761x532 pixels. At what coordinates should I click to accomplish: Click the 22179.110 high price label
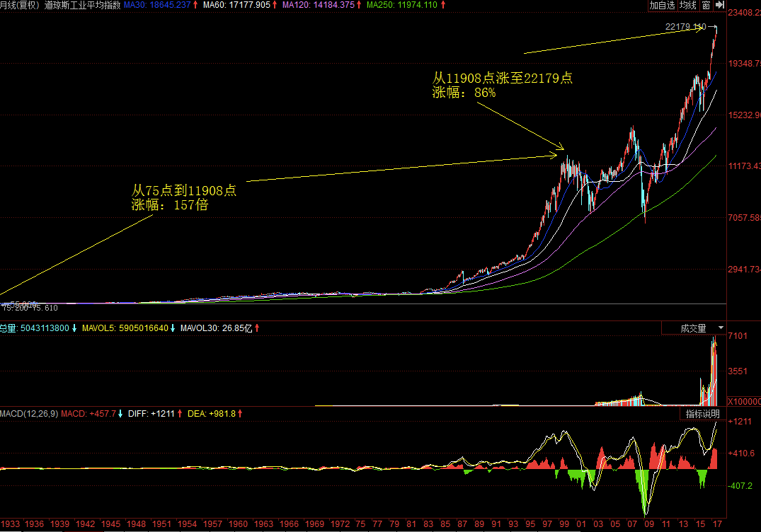pos(685,27)
